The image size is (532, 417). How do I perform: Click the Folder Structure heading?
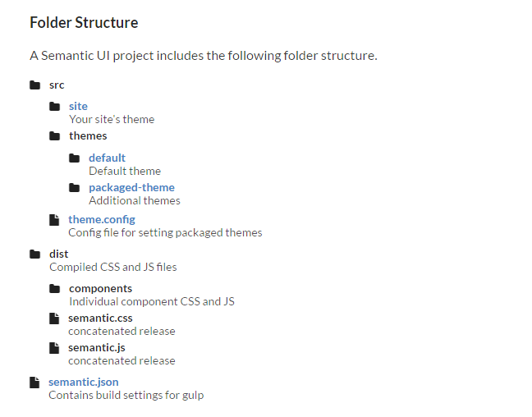coord(84,23)
